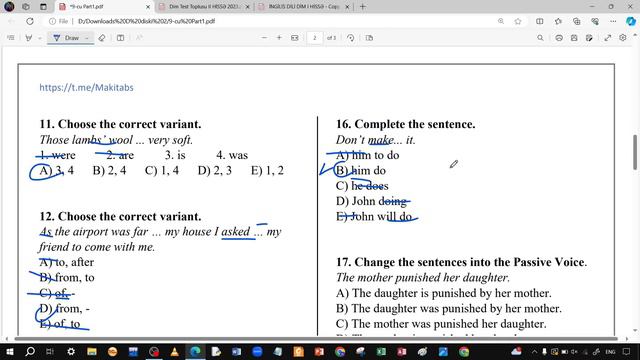
Task: Open Access from taskbar
Action: click(x=402, y=351)
